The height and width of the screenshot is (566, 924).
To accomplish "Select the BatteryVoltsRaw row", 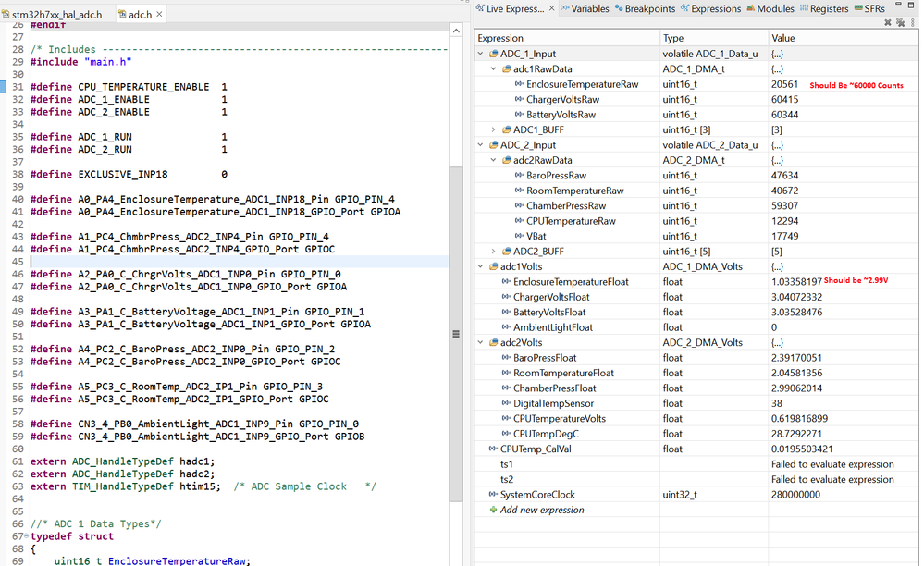I will (x=696, y=115).
